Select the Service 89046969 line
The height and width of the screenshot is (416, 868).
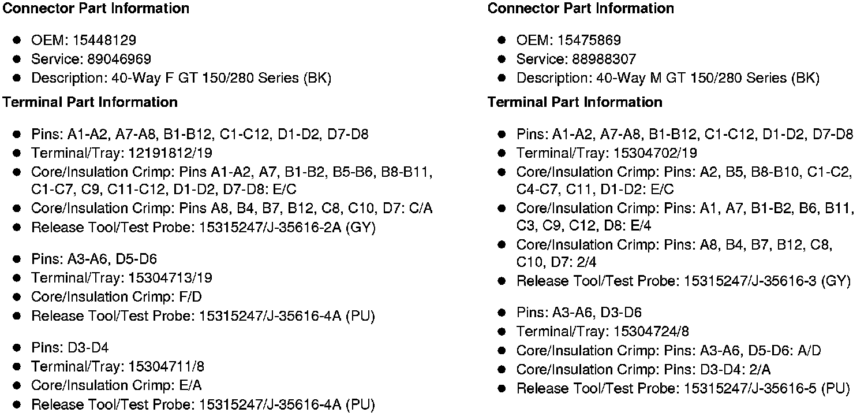pos(91,59)
